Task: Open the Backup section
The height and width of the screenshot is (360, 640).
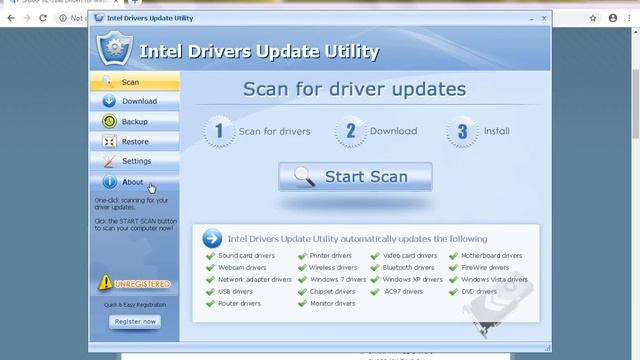Action: 134,122
